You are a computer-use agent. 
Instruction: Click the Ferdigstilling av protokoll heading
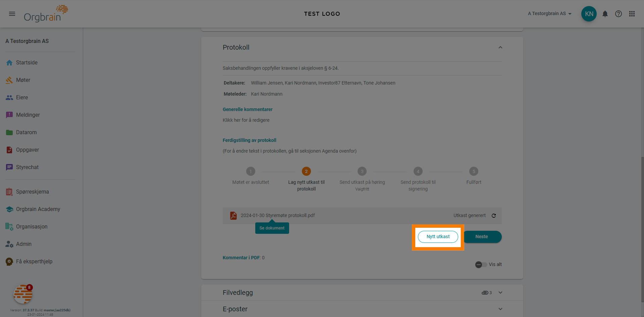[x=250, y=141]
